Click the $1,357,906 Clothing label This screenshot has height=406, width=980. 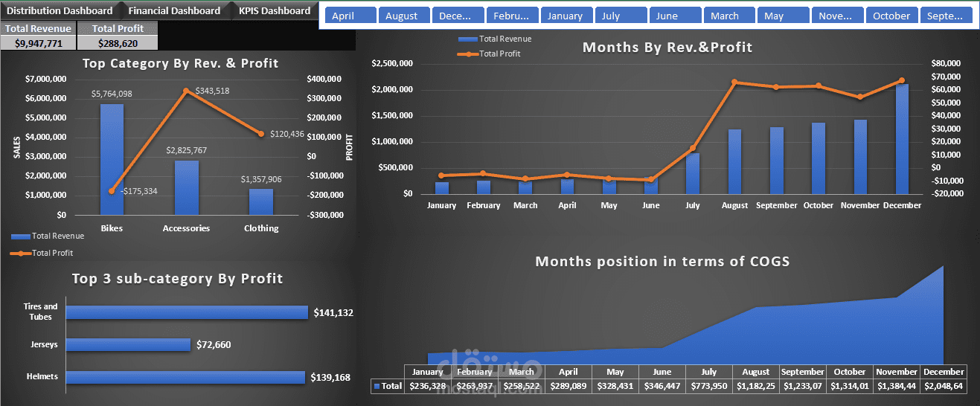click(261, 179)
